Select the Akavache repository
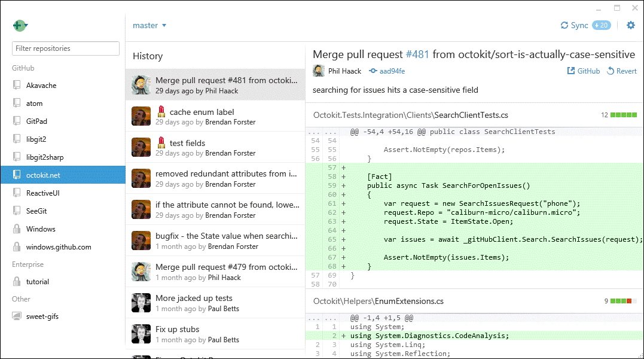The height and width of the screenshot is (359, 644). point(41,86)
